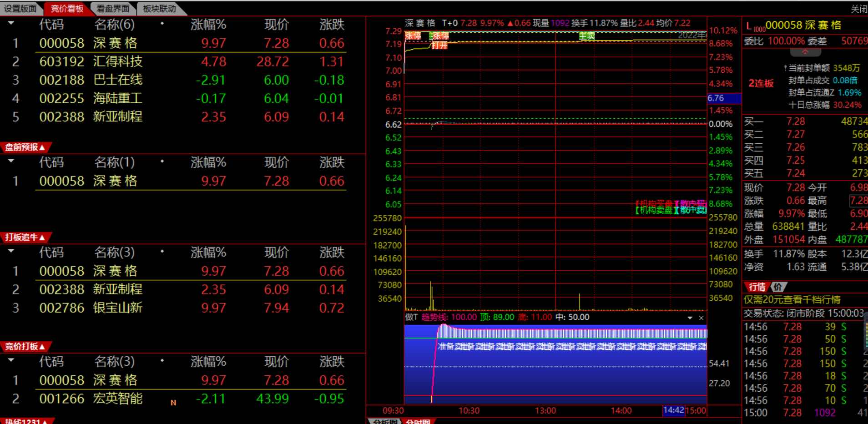The width and height of the screenshot is (868, 424).
Task: Select 汇得科技 row in the stock list
Action: tap(117, 61)
